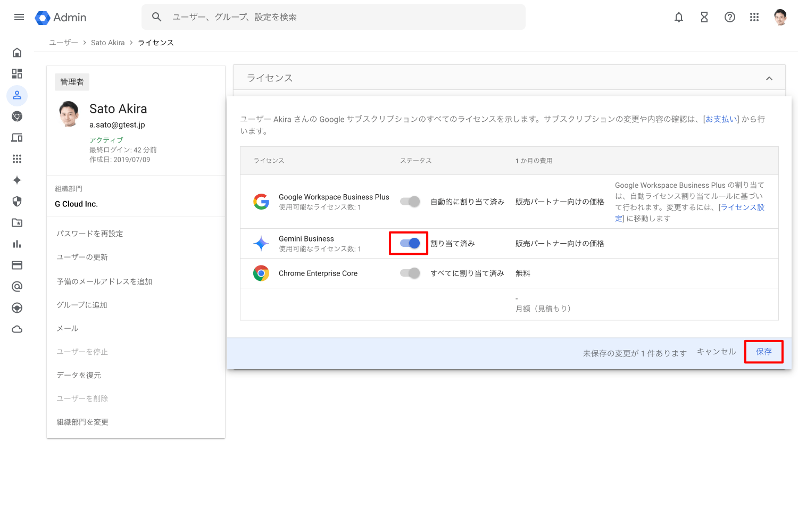Open Reports bar chart icon in sidebar
This screenshot has height=532, width=798.
(17, 244)
